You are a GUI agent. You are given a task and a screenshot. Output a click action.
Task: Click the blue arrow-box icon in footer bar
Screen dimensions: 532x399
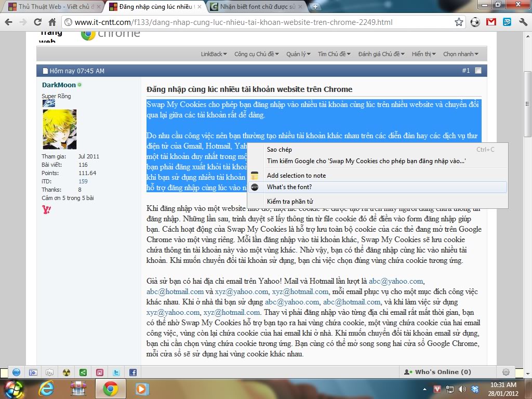point(33,372)
